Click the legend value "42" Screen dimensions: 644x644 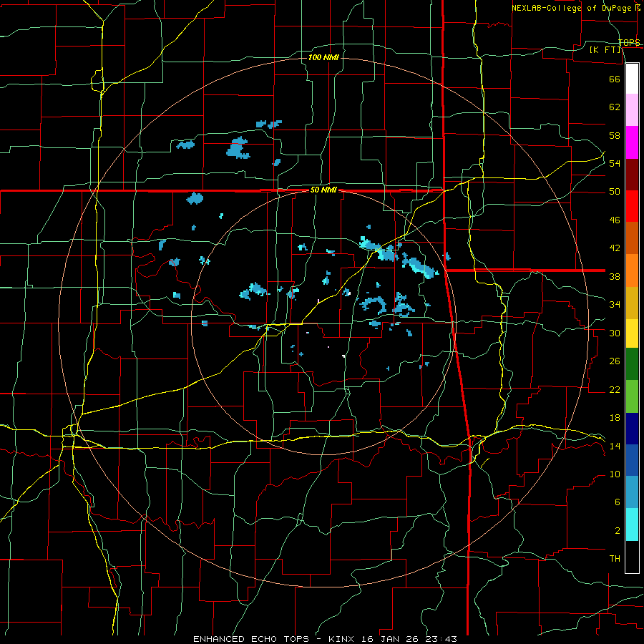[x=615, y=248]
